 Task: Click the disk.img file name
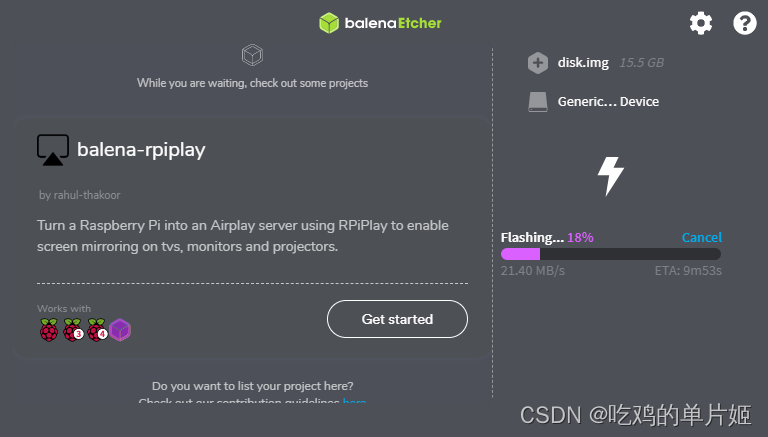[x=583, y=63]
